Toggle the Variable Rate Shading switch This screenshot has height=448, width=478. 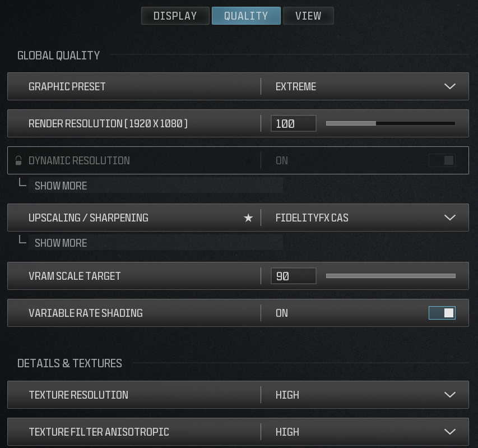442,313
